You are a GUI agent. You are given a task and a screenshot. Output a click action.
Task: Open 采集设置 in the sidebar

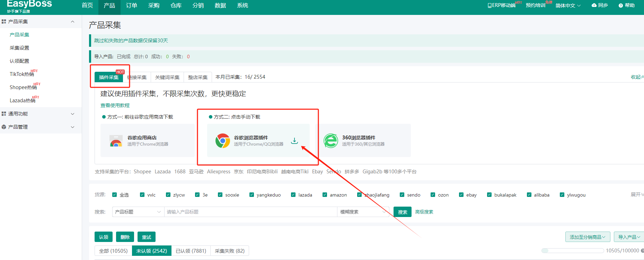[19, 48]
